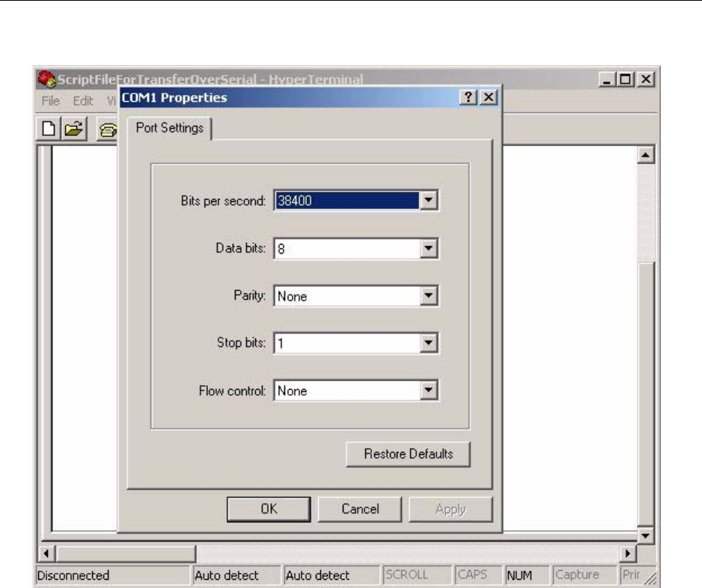Click the horizontal scrollbar left arrow
702x588 pixels.
[x=46, y=554]
